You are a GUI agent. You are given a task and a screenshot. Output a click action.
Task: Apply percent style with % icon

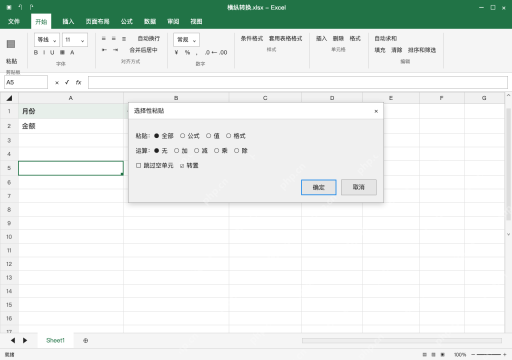[x=187, y=52]
